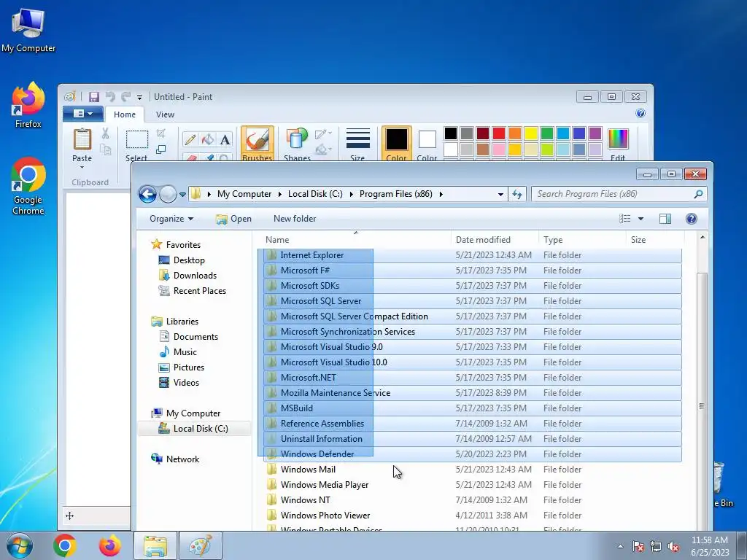Select Favorites in navigation pane
Screen dimensions: 747x560
point(183,245)
